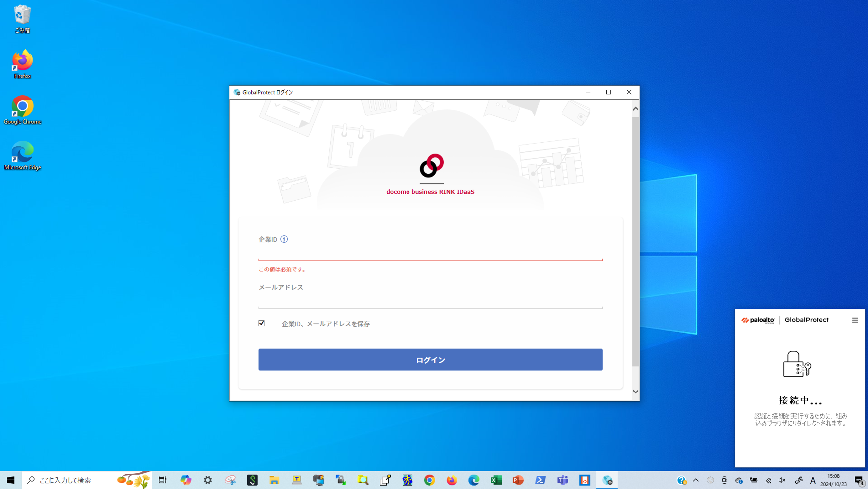Screen dimensions: 868x490
Task: Click the login window vertical scrollbar thumb
Action: click(636, 242)
